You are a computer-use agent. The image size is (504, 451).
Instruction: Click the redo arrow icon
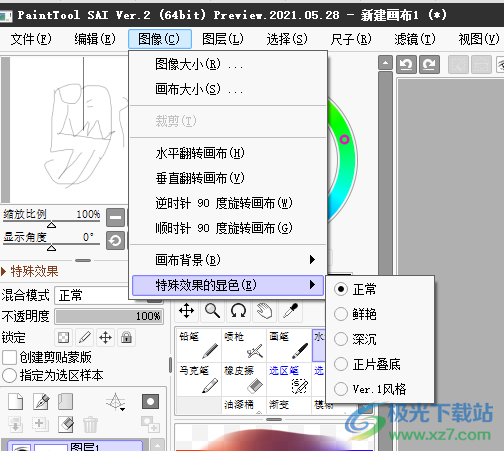[x=429, y=64]
